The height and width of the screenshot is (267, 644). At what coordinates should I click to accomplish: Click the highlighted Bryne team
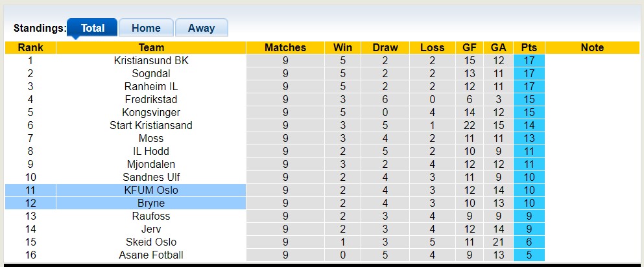151,203
